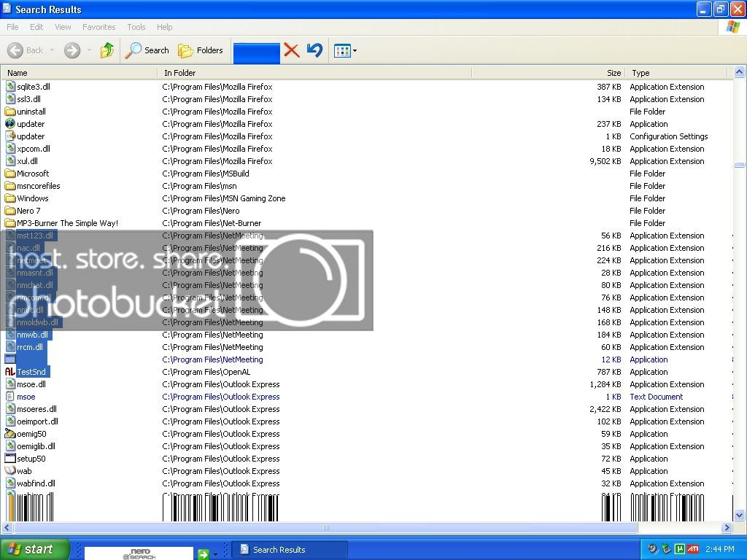
Task: Open the Back history dropdown arrow
Action: pyautogui.click(x=52, y=50)
